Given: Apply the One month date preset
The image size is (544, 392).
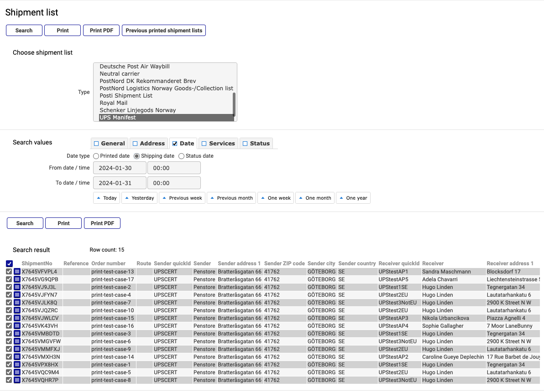Looking at the screenshot, I should point(314,198).
